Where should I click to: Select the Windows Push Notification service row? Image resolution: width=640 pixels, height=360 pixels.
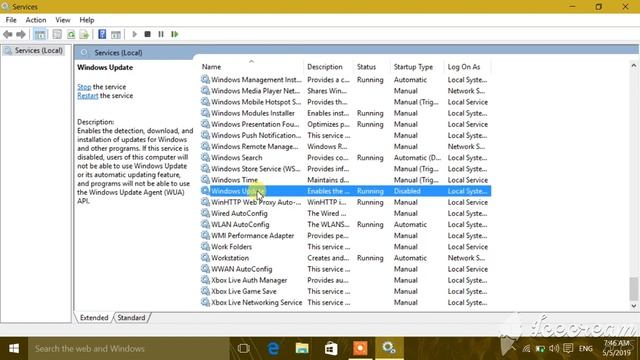click(346, 136)
